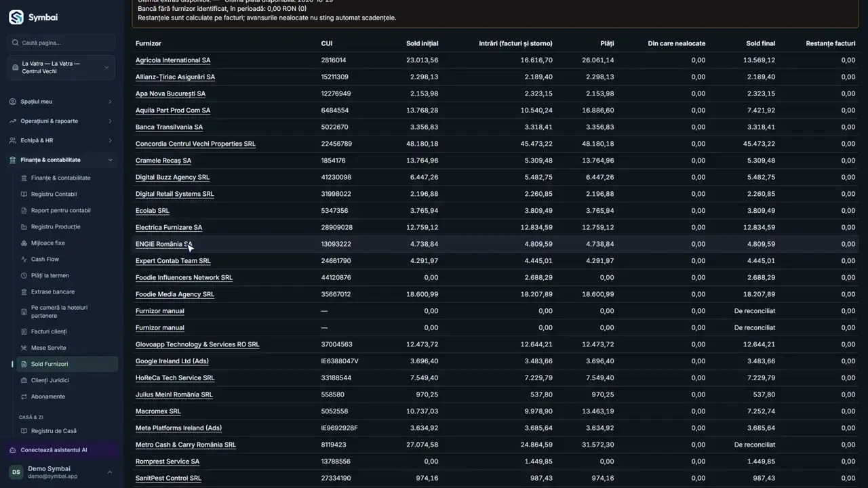
Task: Click the Conectează asistentul AI icon
Action: 14,450
